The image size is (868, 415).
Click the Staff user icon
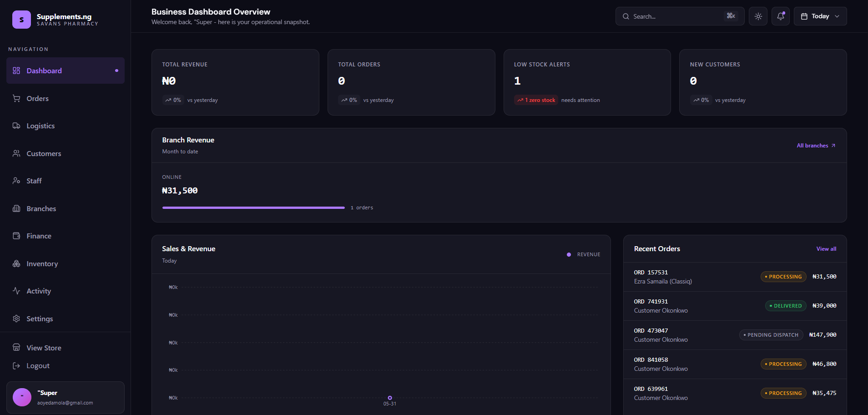16,181
